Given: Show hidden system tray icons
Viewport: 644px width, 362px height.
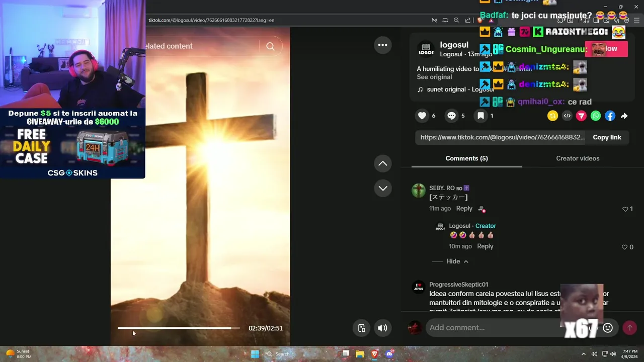Looking at the screenshot, I should click(x=584, y=354).
